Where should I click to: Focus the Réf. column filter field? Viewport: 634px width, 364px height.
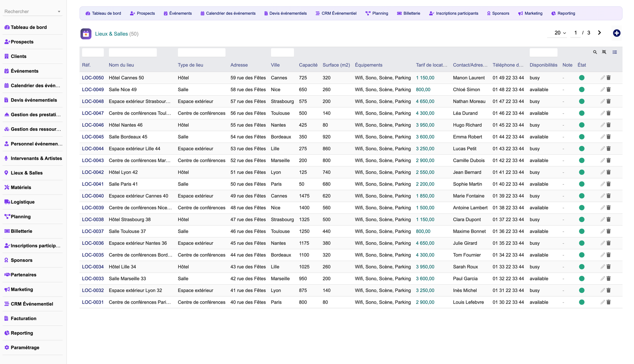[93, 52]
